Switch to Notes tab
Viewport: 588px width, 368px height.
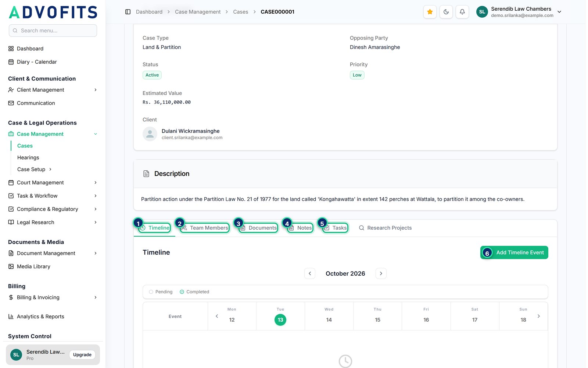click(x=300, y=228)
